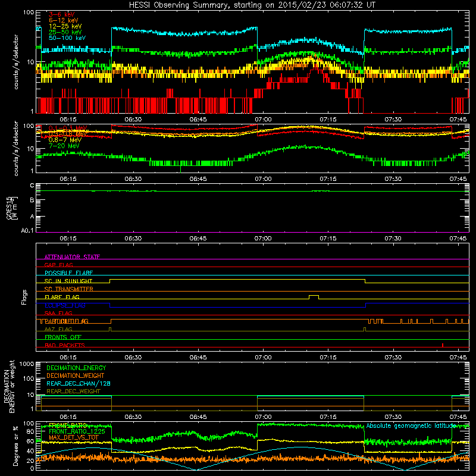Click the 0.1-0.3 MeV legend label
476x476 pixels.
(x=68, y=128)
